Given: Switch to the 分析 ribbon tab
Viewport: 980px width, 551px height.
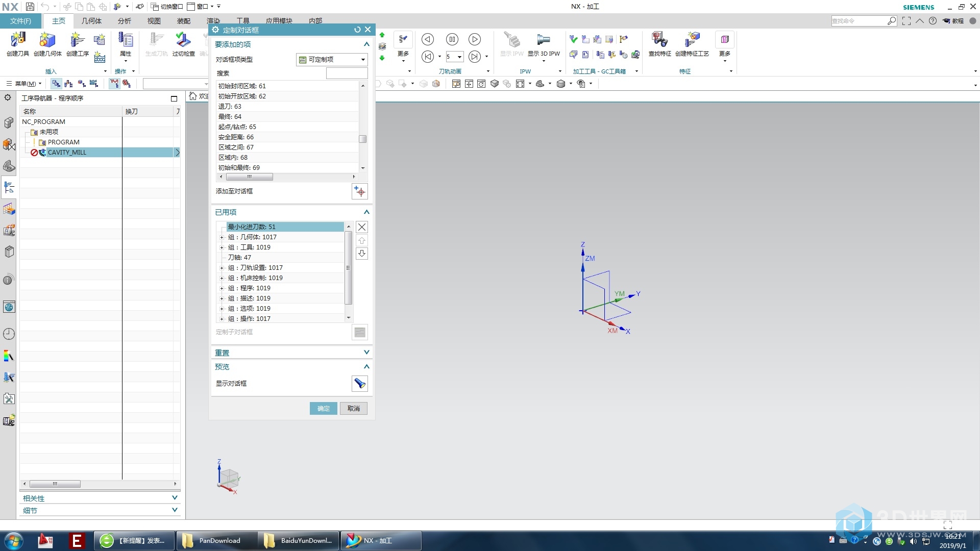Looking at the screenshot, I should pyautogui.click(x=125, y=21).
